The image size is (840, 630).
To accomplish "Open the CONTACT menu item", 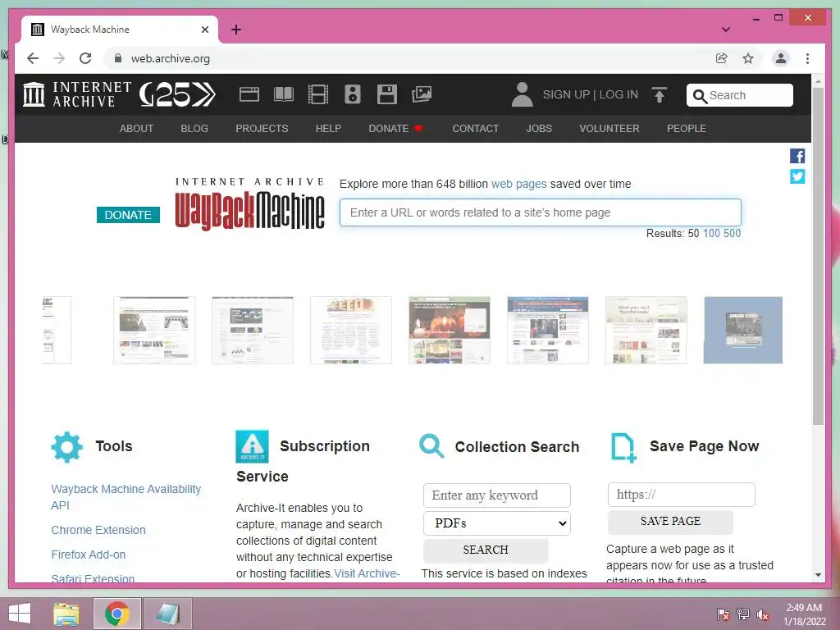I will (475, 129).
